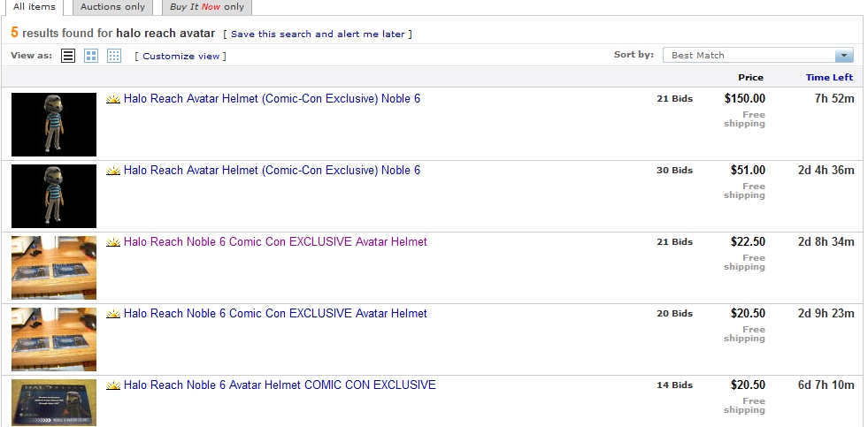Click sunrise icon beside $22.50 Avatar Helmet listing

click(113, 243)
